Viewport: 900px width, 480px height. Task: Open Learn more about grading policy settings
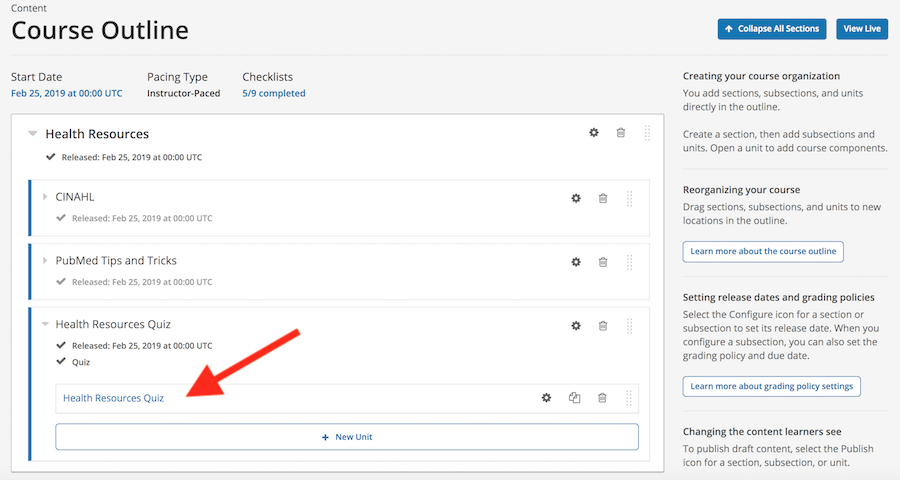[x=771, y=386]
